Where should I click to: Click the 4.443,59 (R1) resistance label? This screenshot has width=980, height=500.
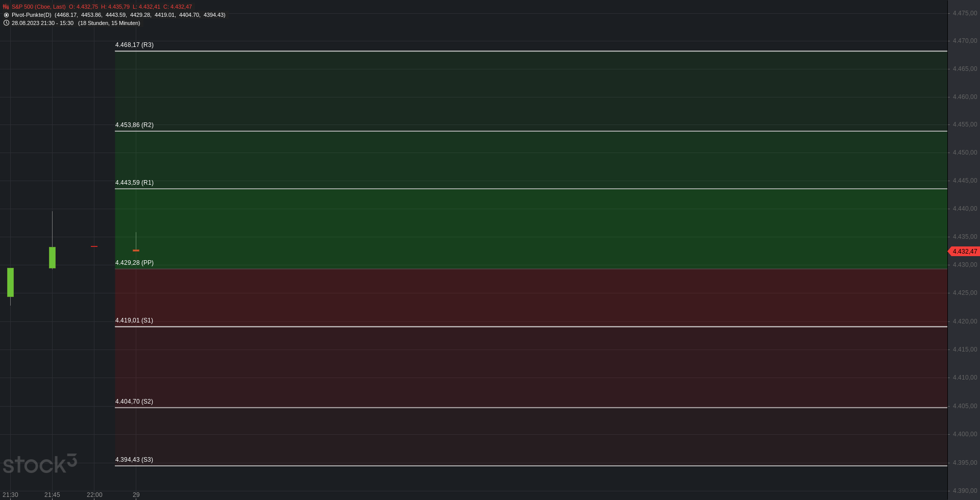click(x=134, y=183)
